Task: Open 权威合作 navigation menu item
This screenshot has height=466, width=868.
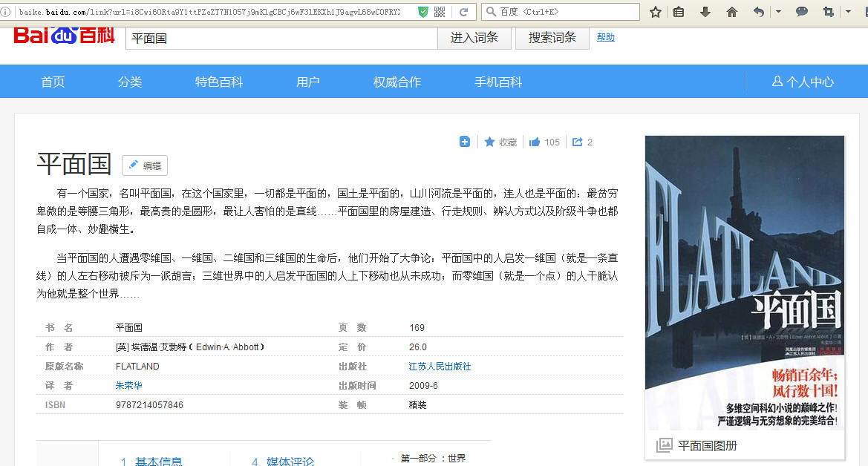Action: coord(397,82)
